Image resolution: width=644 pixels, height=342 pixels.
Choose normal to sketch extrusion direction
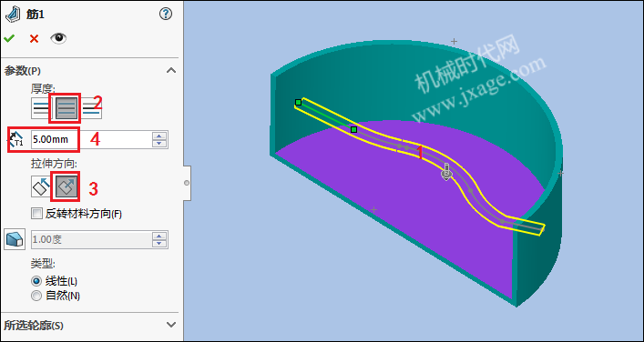[x=66, y=186]
